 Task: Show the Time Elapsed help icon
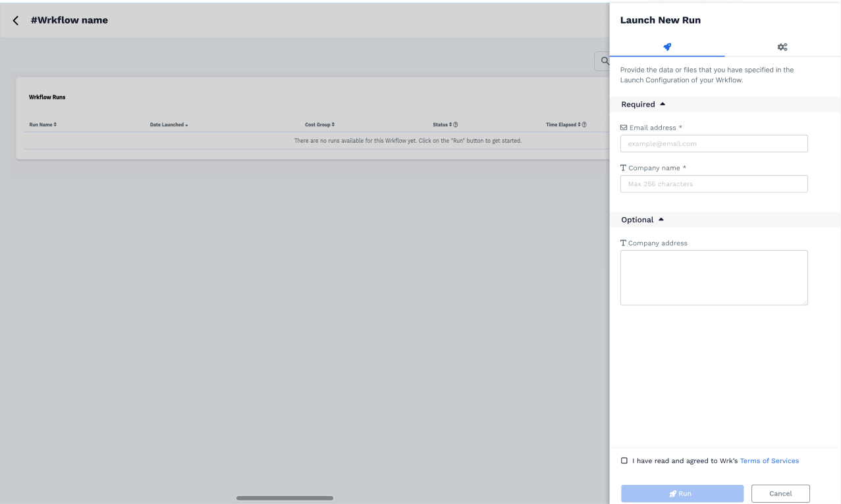[x=584, y=124]
